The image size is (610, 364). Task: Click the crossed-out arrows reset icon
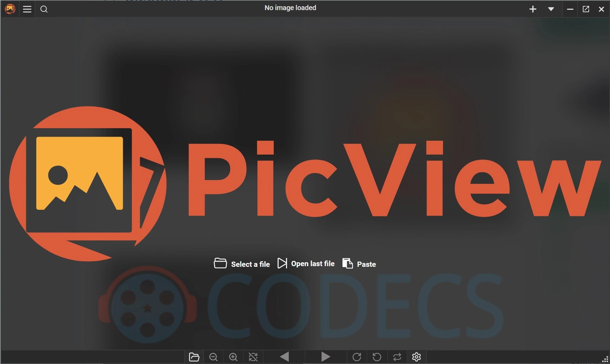point(253,357)
